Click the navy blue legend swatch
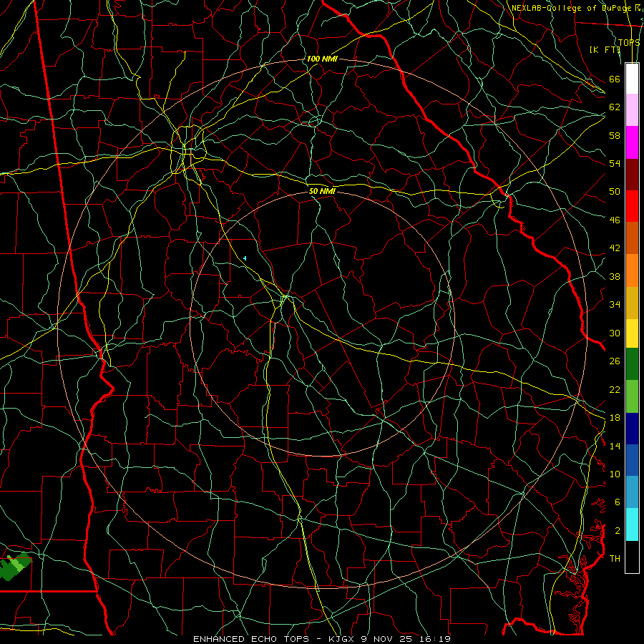644x644 pixels. [632, 429]
